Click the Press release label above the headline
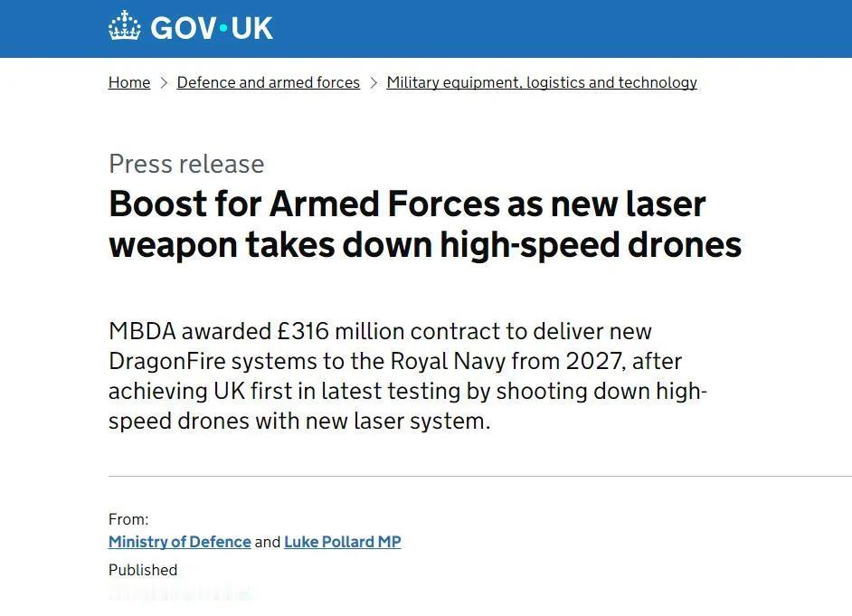The height and width of the screenshot is (616, 852). [x=186, y=164]
